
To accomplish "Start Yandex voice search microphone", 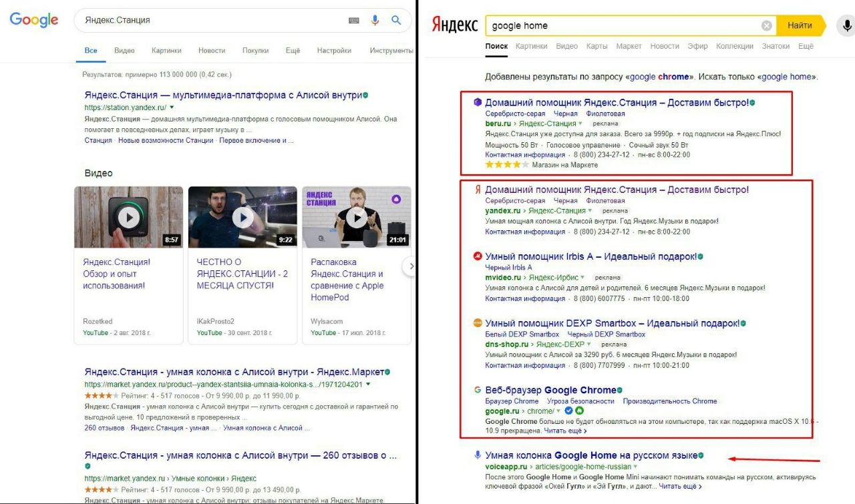I will pyautogui.click(x=847, y=26).
